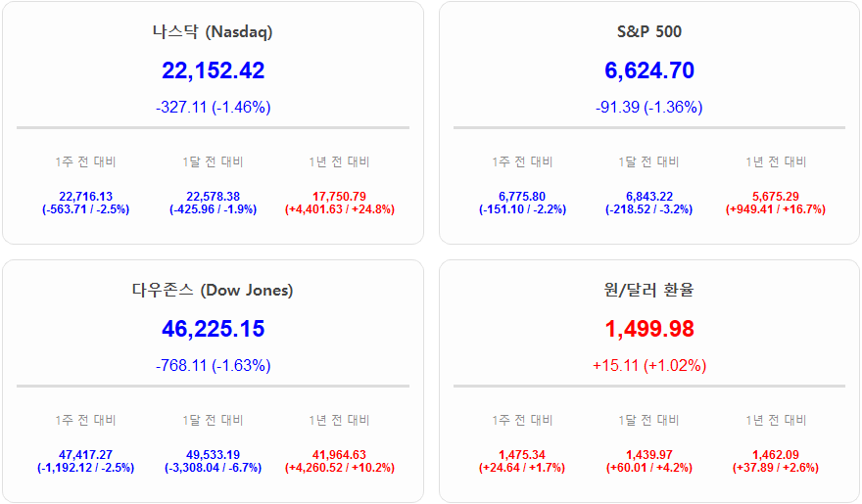Viewport: 862px width, 504px height.
Task: Select the Dow Jones value 46,225.15
Action: coord(213,329)
